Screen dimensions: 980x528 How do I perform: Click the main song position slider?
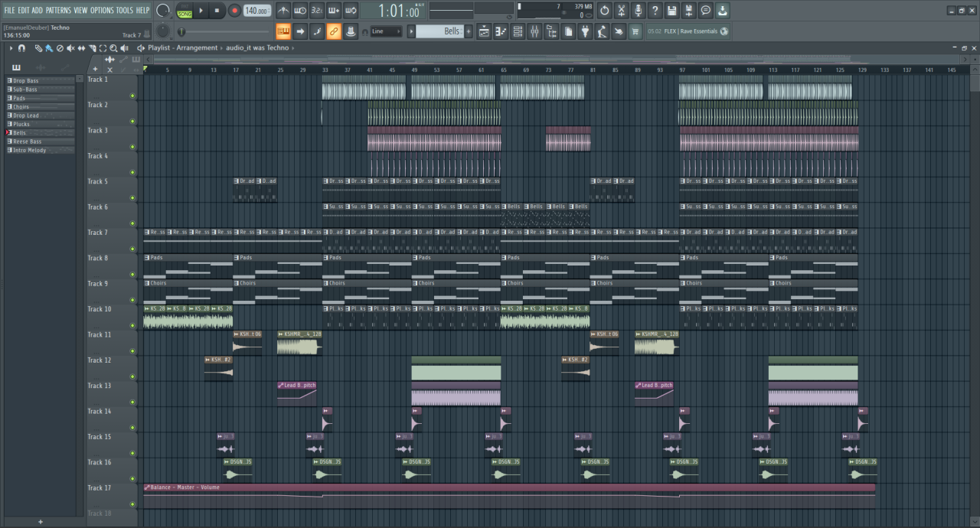pos(224,31)
